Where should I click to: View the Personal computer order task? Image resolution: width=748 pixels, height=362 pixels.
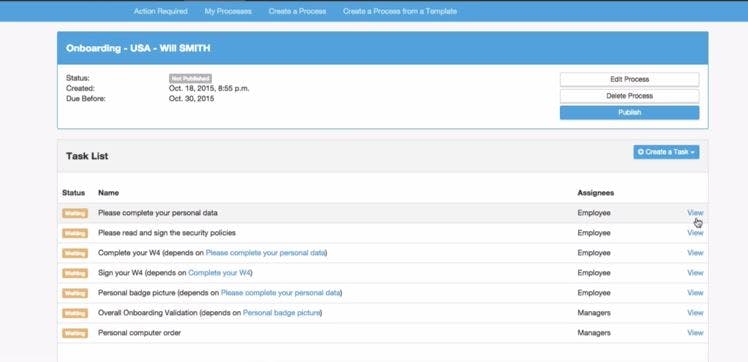[695, 333]
